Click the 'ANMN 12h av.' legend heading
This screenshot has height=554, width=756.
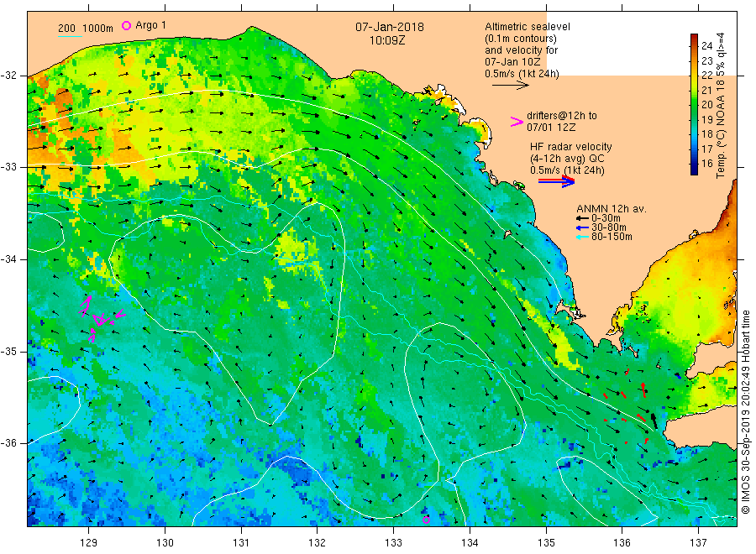[612, 209]
